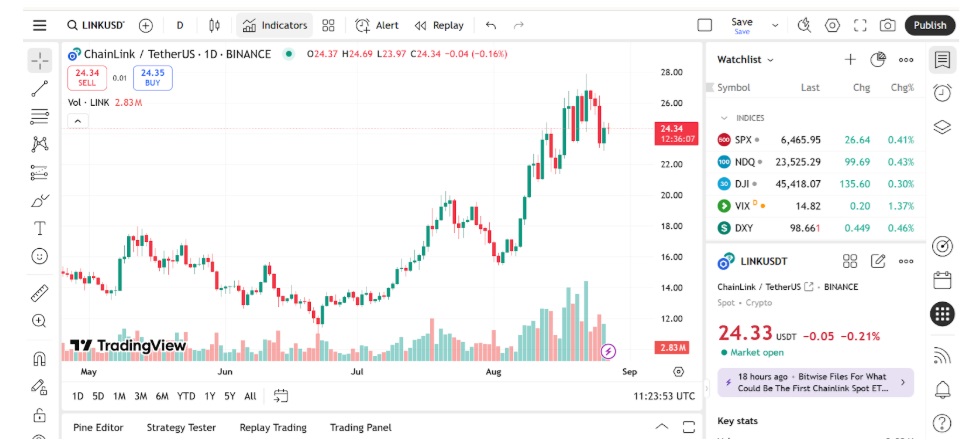Image resolution: width=967 pixels, height=440 pixels.
Task: Open quick search icon in top bar
Action: pos(804,25)
